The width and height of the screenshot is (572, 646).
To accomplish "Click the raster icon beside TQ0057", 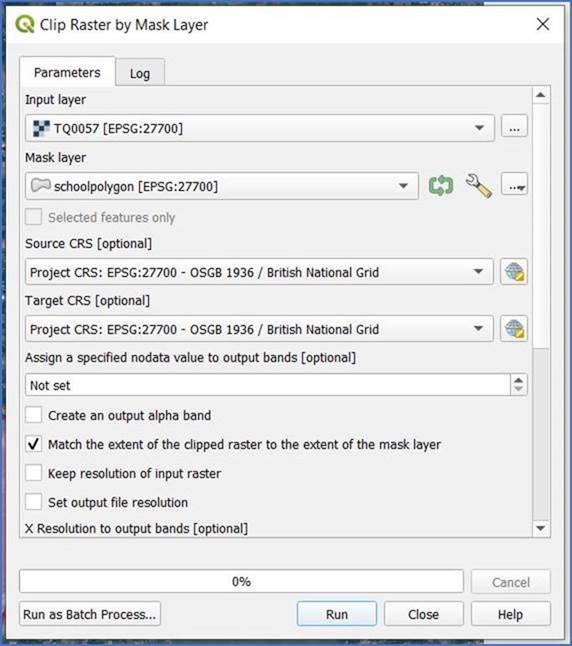I will 41,128.
